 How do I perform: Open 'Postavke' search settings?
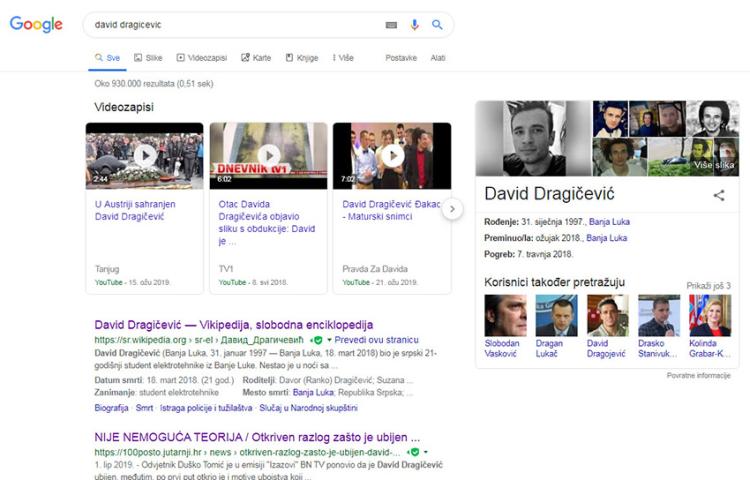coord(401,58)
